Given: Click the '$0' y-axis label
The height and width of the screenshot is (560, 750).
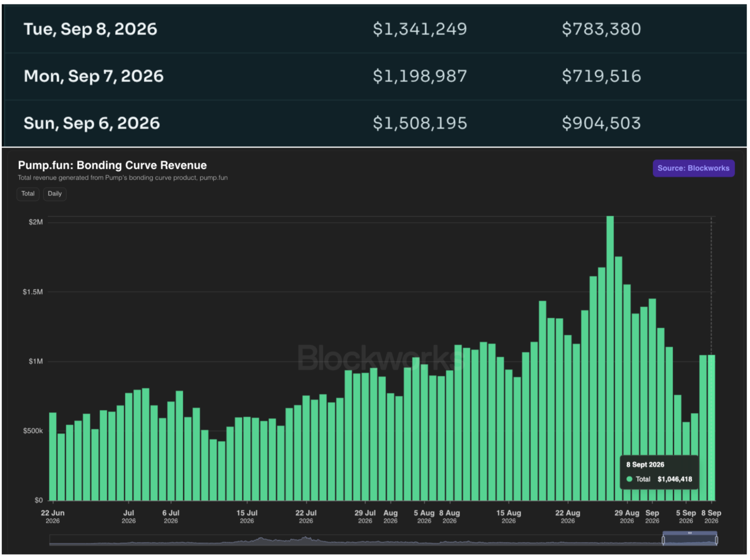Looking at the screenshot, I should point(39,500).
